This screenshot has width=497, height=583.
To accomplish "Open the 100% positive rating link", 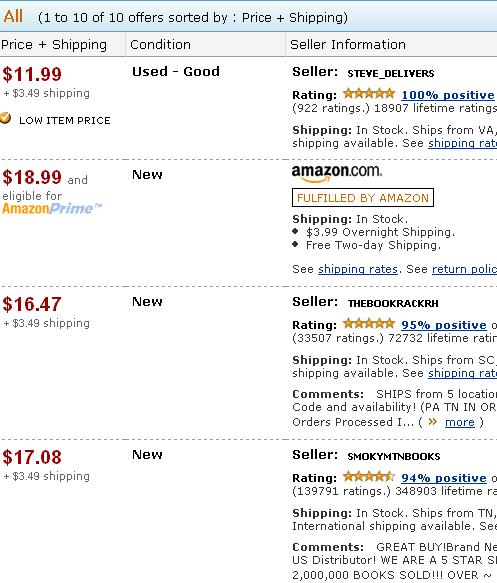I will click(448, 95).
